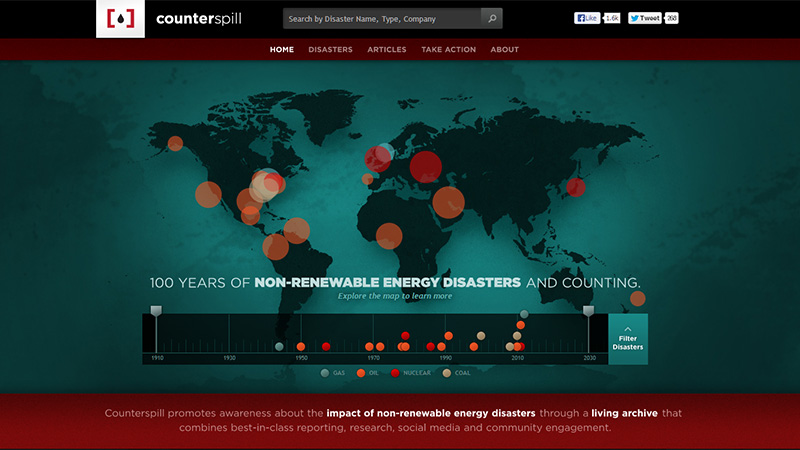
Task: Open the About page
Action: coord(505,49)
